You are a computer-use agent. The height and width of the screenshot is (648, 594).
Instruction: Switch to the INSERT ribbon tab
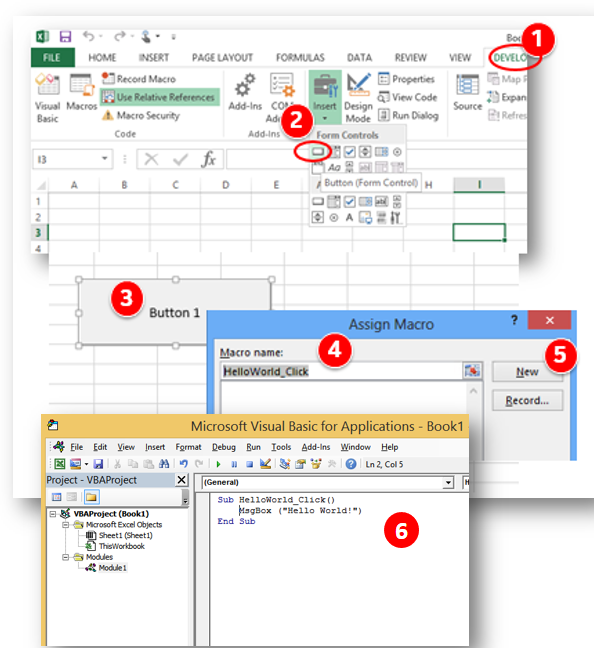pyautogui.click(x=154, y=57)
